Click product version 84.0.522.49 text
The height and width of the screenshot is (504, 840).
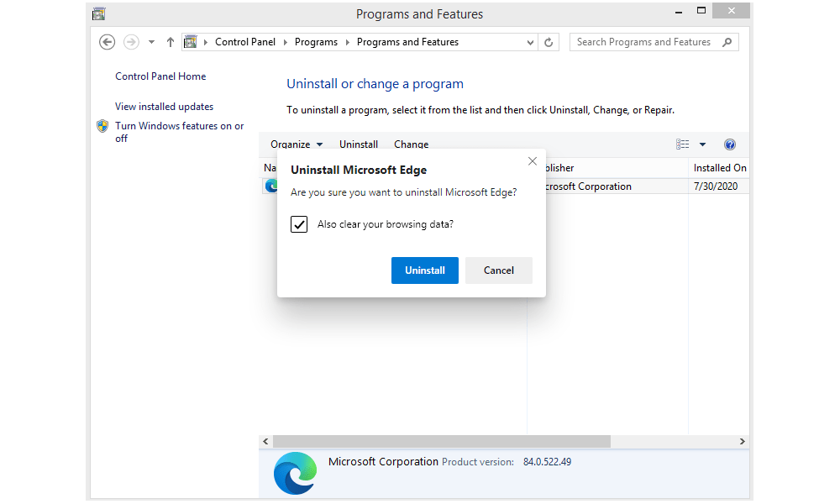(x=547, y=462)
